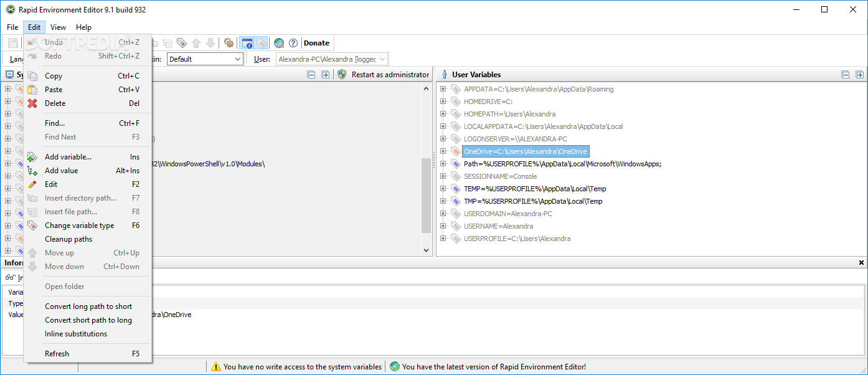Choose Add value from the Edit menu
This screenshot has height=375, width=868.
(87, 171)
